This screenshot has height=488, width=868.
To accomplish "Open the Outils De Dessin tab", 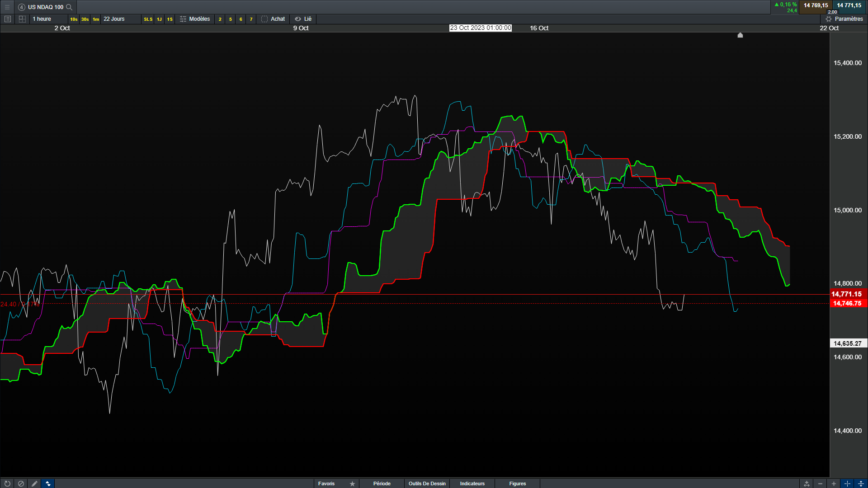I will pyautogui.click(x=427, y=483).
